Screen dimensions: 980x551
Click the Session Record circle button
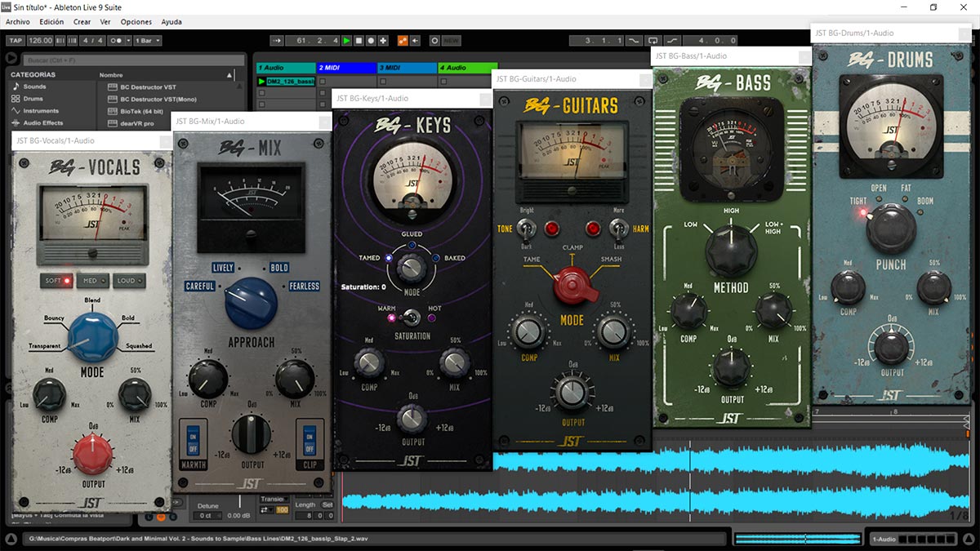point(434,40)
